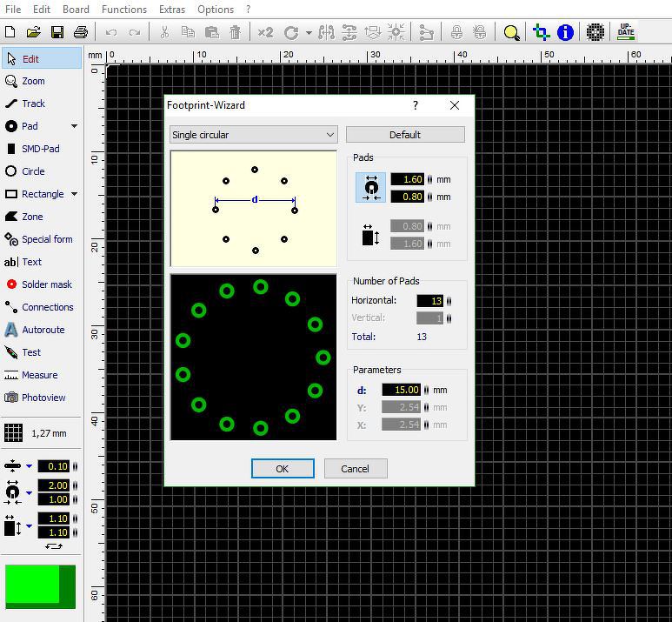Select the SMD-Pad tool
The height and width of the screenshot is (622, 672).
click(x=42, y=149)
